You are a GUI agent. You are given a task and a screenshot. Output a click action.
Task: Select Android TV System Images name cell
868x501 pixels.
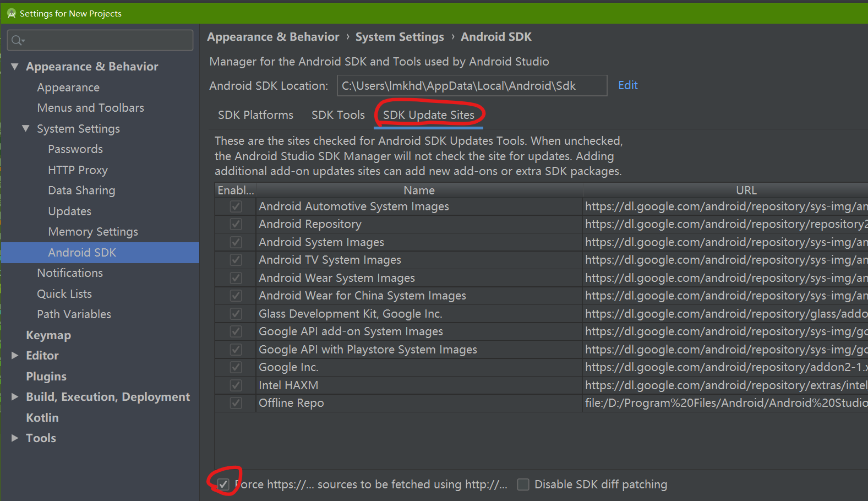(419, 260)
